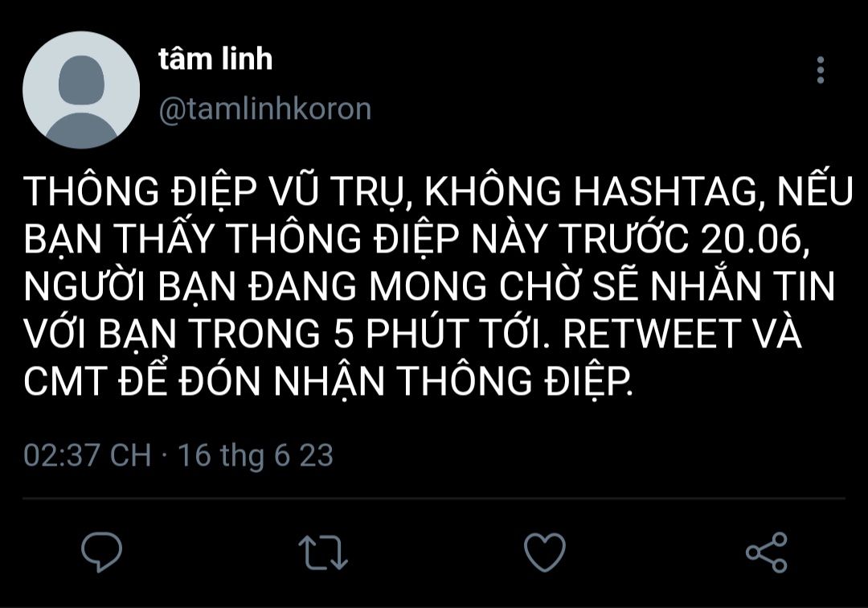The width and height of the screenshot is (868, 608).
Task: Like the tweet with the heart icon
Action: pos(545,552)
